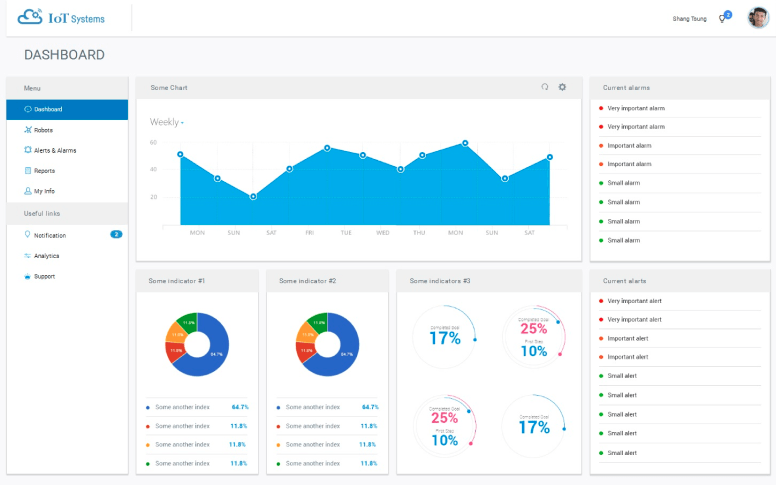Click the IoT Systems cloud logo
The height and width of the screenshot is (485, 776).
(30, 18)
